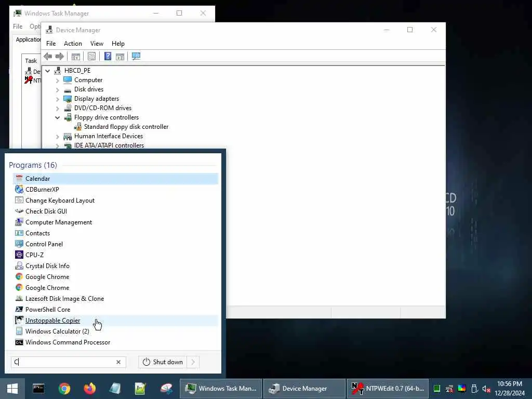
Task: Open Google Chrome from the taskbar
Action: pos(64,389)
